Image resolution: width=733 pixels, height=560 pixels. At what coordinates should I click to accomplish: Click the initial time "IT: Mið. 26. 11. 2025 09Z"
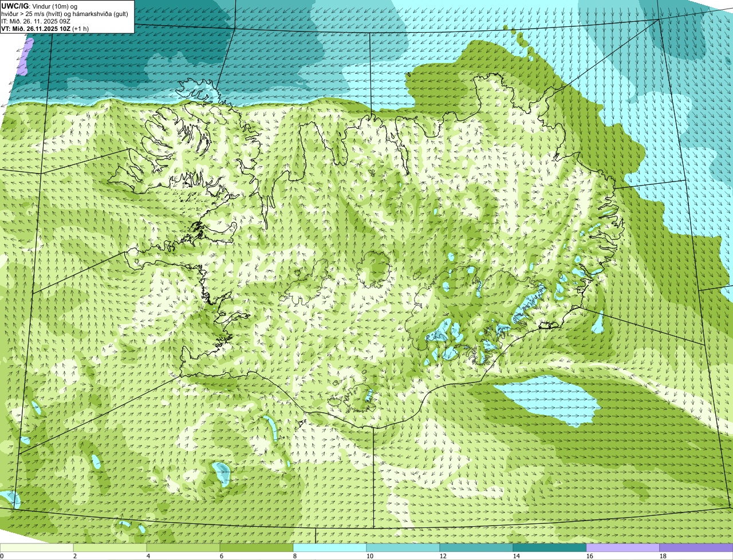36,21
